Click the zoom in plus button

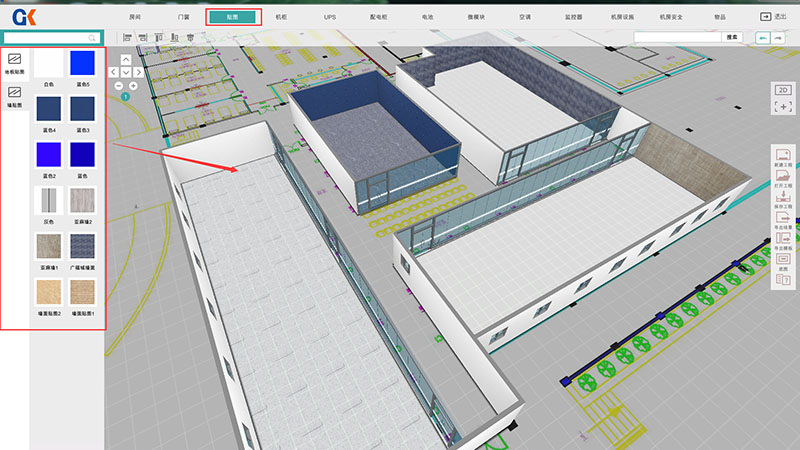(133, 86)
